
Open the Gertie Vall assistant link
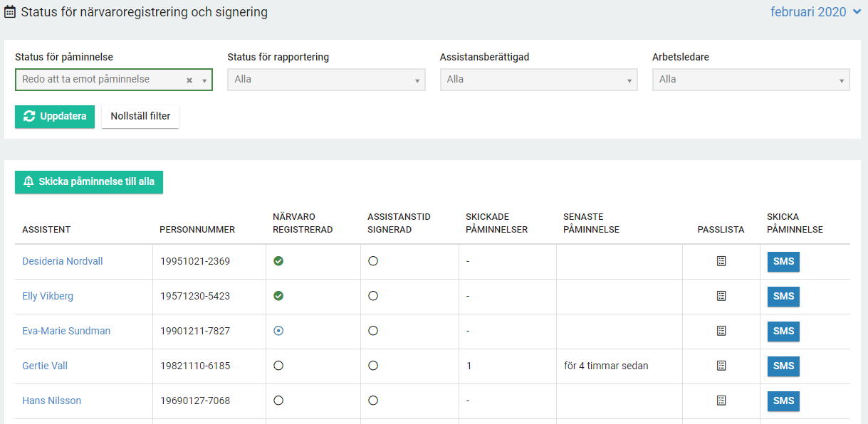pos(45,366)
